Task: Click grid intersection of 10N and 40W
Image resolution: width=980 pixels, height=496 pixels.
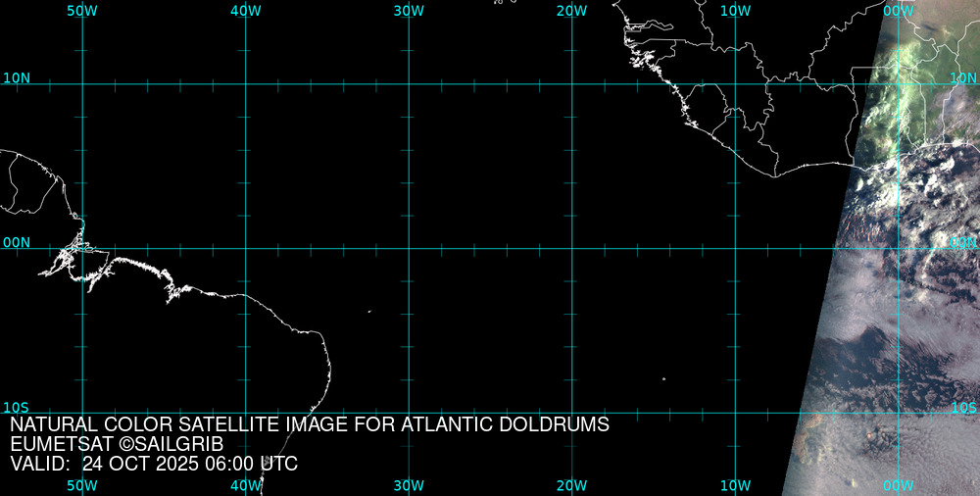Action: (245, 84)
